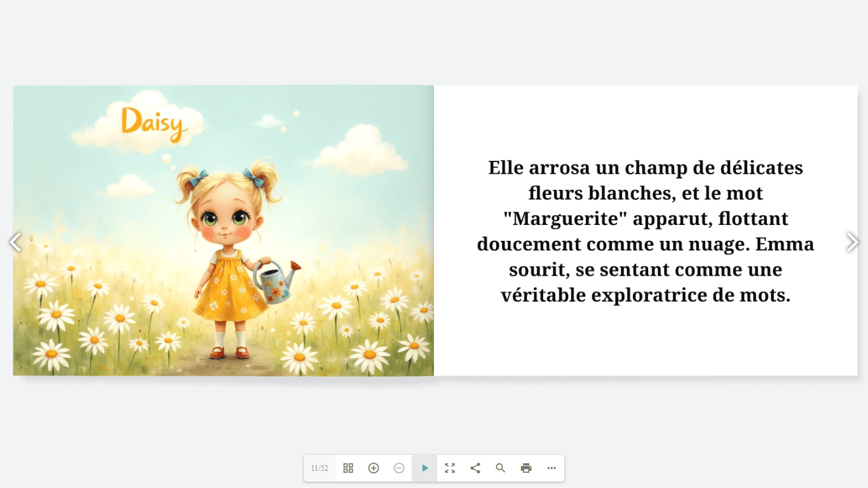
Task: Flip back using the previous page arrow
Action: pyautogui.click(x=15, y=242)
